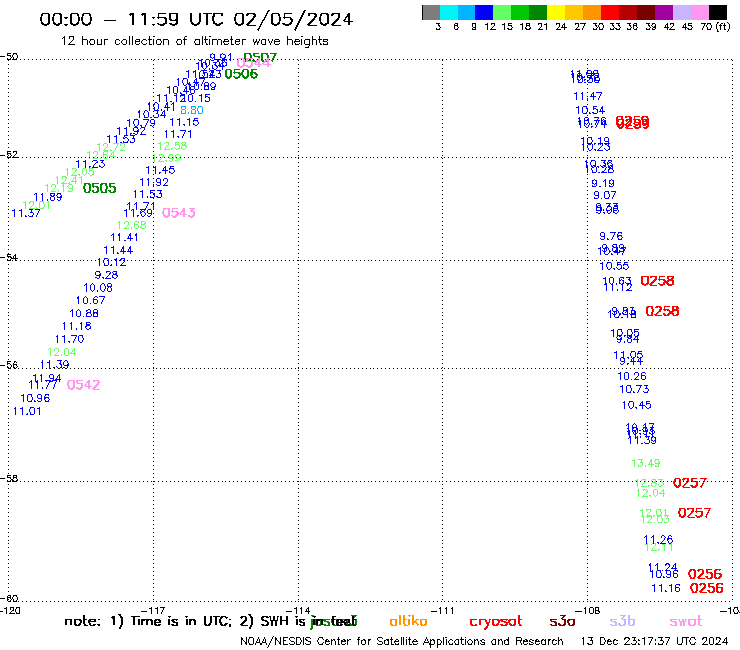Select the purple swatch in the color scale
The image size is (740, 650).
pyautogui.click(x=664, y=12)
